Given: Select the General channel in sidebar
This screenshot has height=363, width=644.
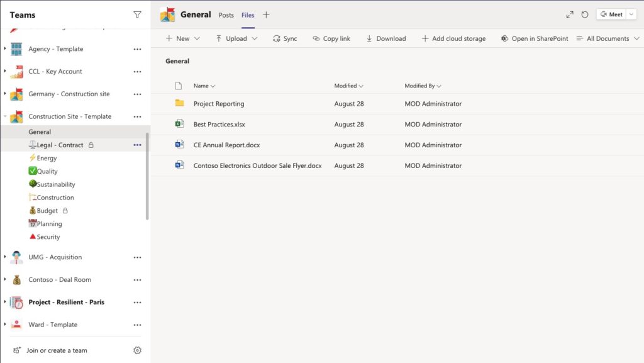Looking at the screenshot, I should coord(75,132).
